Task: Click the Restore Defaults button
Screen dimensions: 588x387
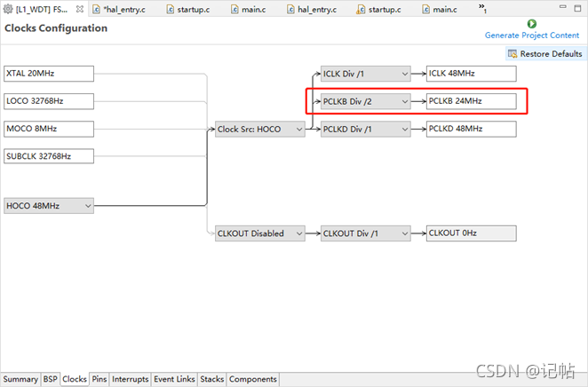Action: click(545, 53)
